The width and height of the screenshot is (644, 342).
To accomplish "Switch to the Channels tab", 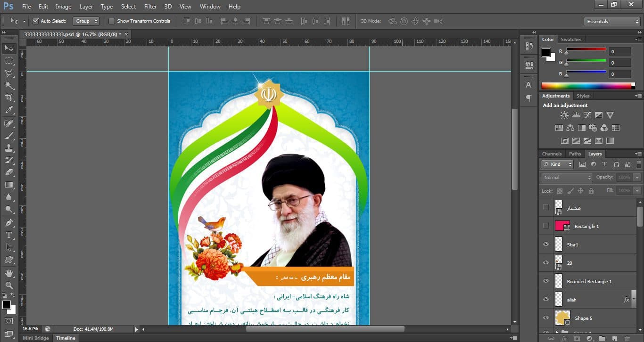I will pos(552,154).
